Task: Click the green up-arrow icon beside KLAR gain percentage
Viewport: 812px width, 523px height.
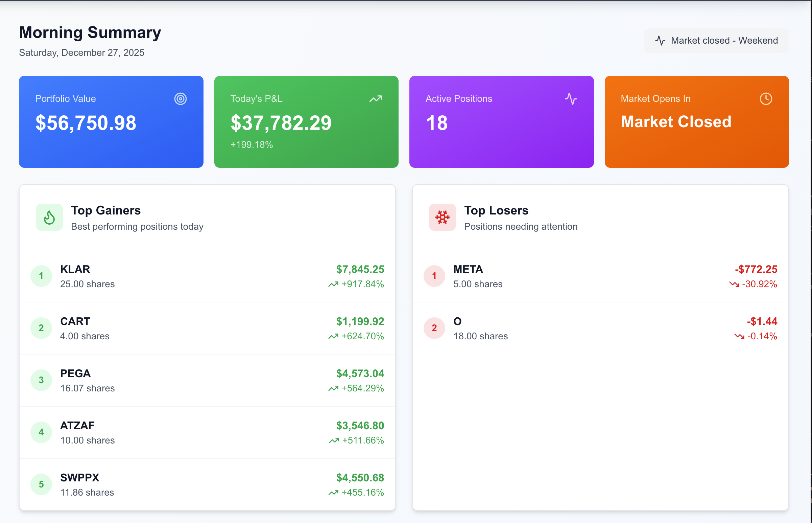Action: (333, 285)
